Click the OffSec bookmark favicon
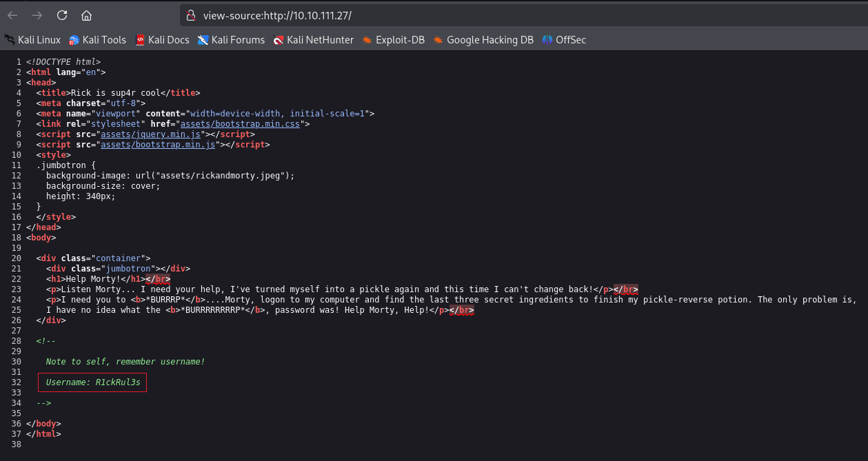868x461 pixels. pyautogui.click(x=545, y=39)
